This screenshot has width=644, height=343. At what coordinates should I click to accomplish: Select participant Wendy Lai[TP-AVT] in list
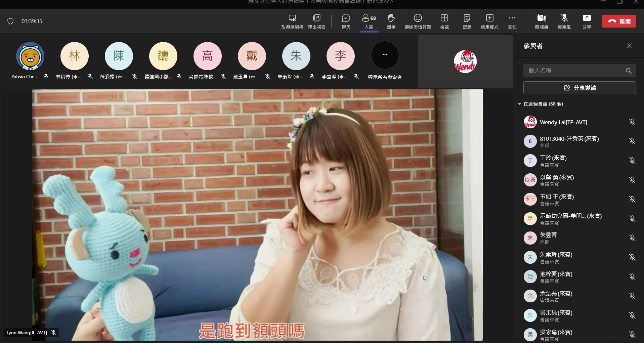coord(563,122)
